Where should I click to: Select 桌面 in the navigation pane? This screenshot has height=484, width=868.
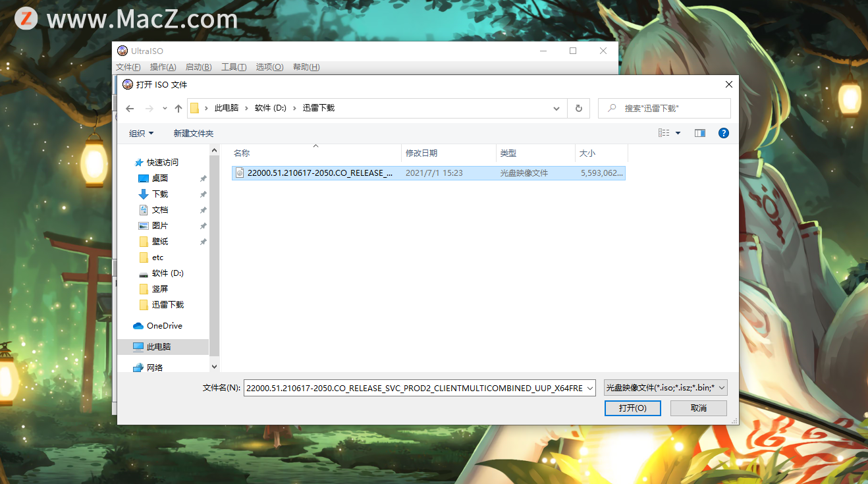click(x=160, y=178)
